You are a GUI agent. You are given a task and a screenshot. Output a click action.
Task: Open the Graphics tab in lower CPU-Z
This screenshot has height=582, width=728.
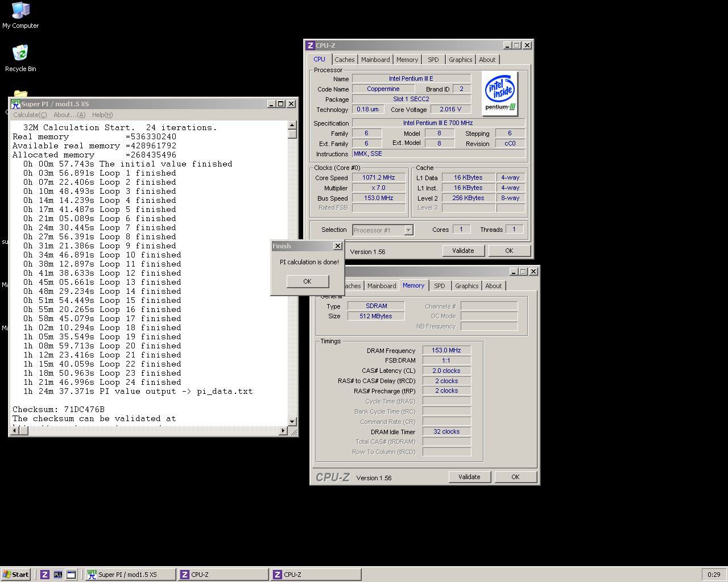click(467, 286)
